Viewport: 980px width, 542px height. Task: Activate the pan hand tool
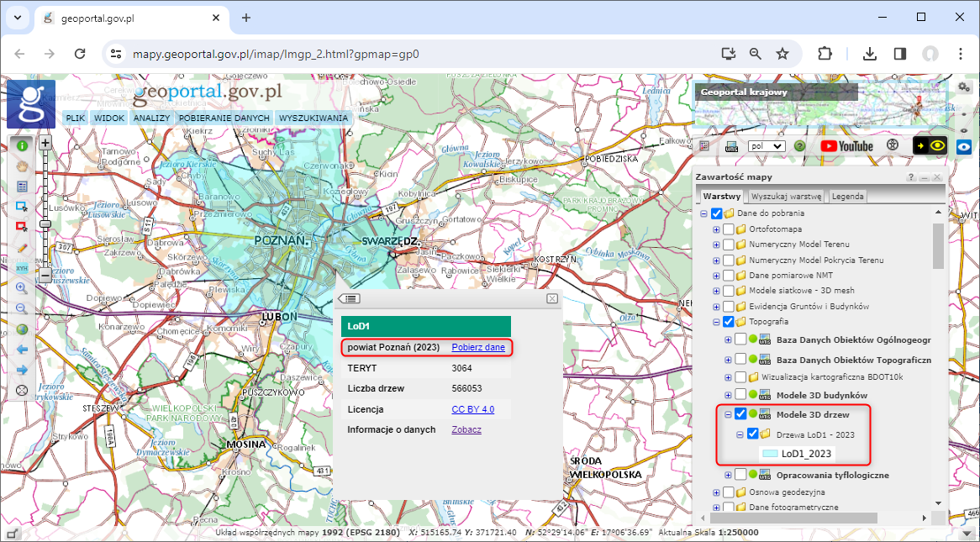pos(22,166)
